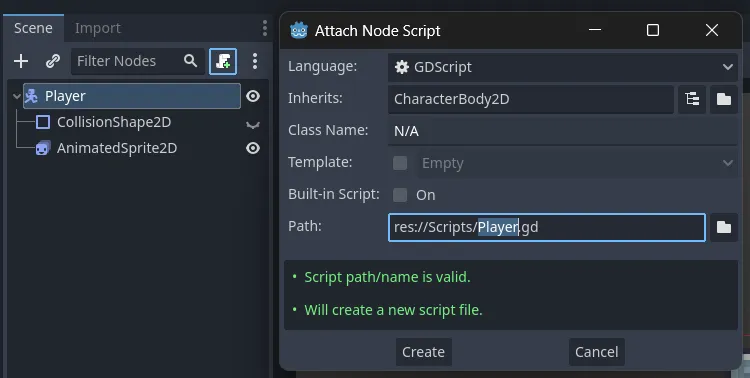Click the Class Name N/A field
Image resolution: width=750 pixels, height=378 pixels.
[x=562, y=131]
